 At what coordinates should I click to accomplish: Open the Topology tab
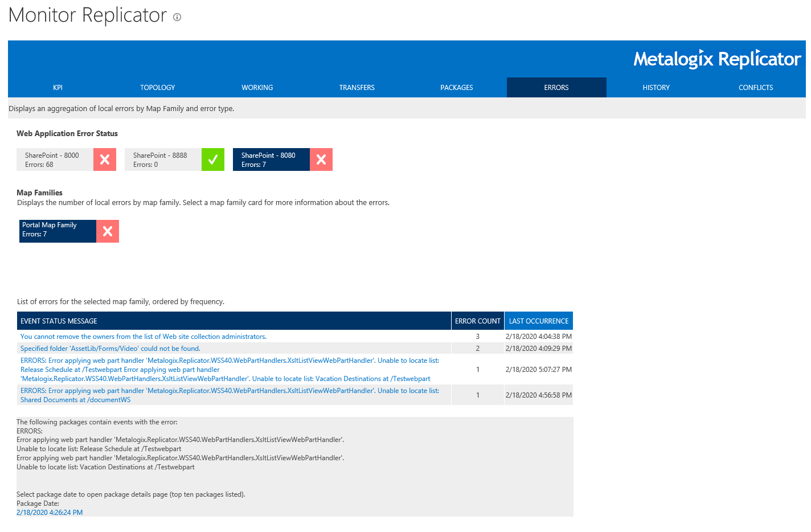157,87
